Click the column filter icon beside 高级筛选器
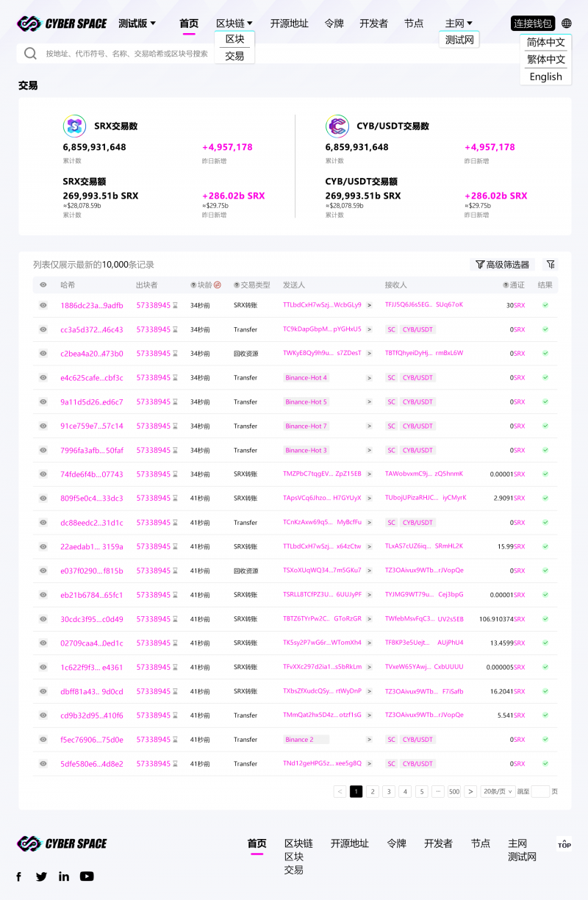 (x=551, y=265)
